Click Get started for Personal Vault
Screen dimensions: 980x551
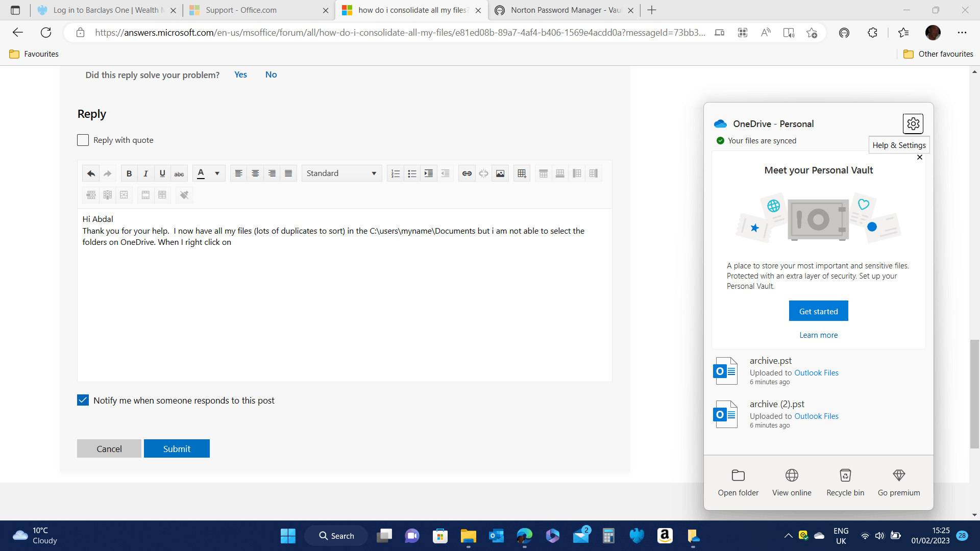pos(818,311)
